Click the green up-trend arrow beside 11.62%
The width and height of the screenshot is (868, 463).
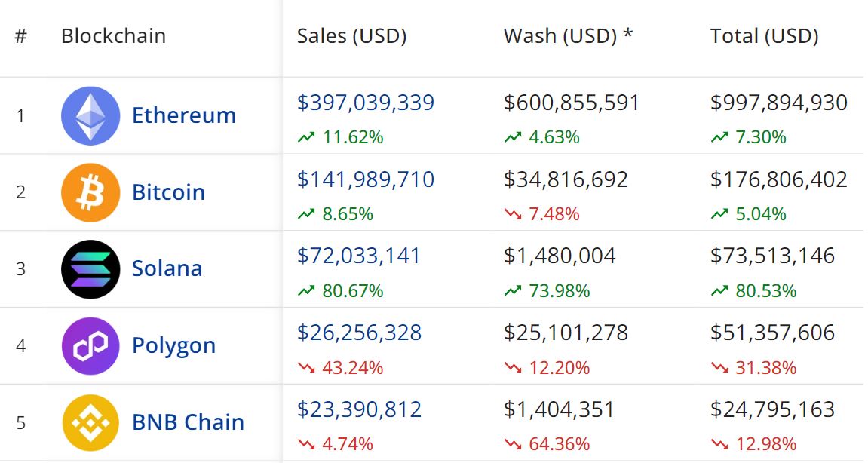tap(305, 137)
